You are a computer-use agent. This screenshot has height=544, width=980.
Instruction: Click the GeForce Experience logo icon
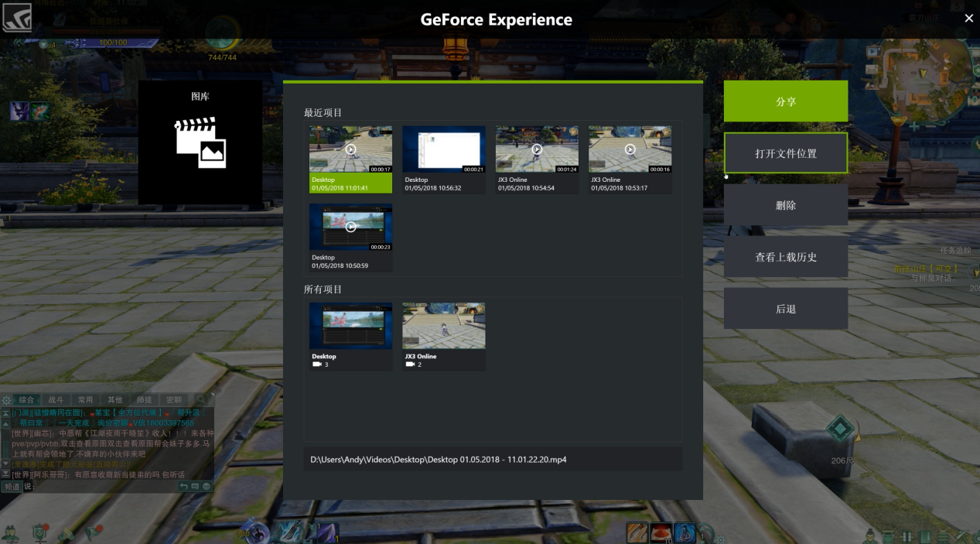(17, 17)
